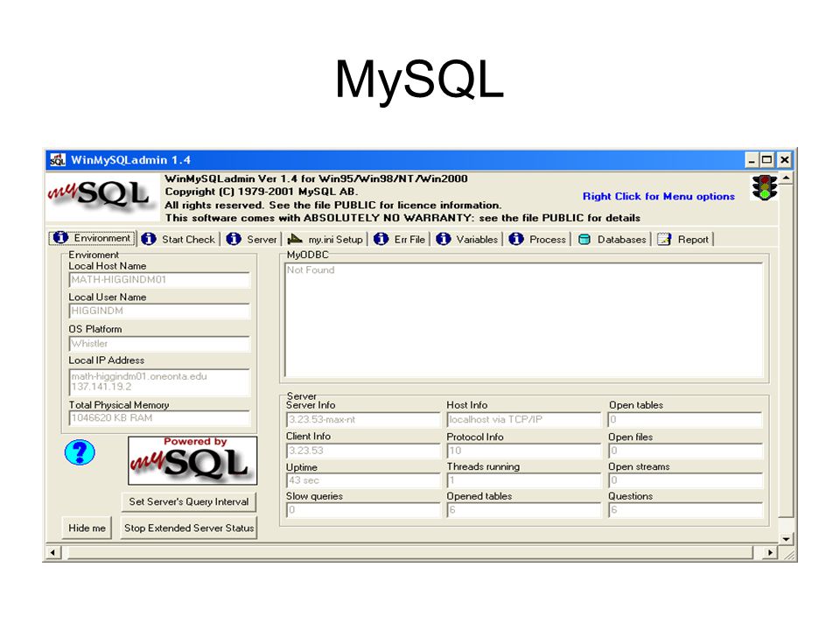Select the Process tab

click(537, 239)
